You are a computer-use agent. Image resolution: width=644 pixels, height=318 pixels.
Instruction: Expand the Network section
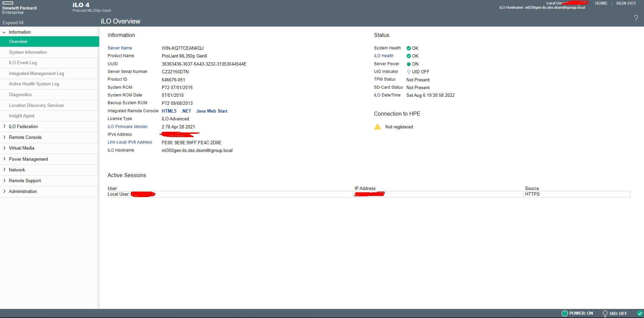(x=4, y=170)
